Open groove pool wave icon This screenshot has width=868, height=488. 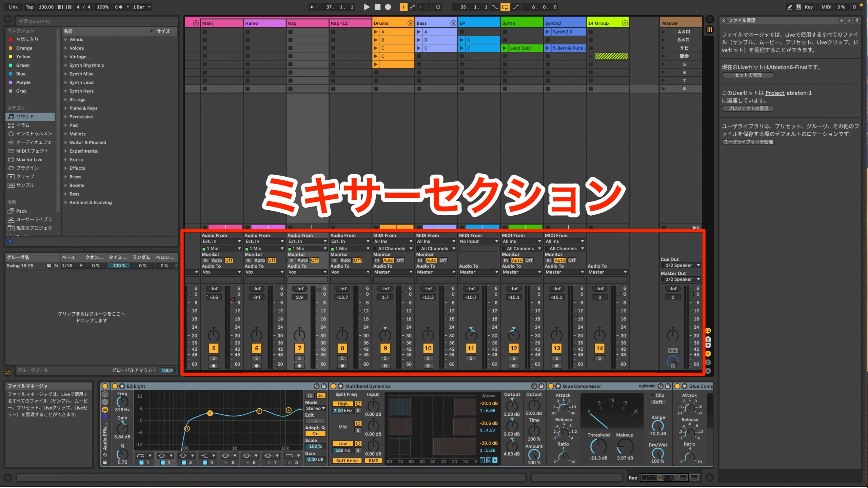[8, 372]
